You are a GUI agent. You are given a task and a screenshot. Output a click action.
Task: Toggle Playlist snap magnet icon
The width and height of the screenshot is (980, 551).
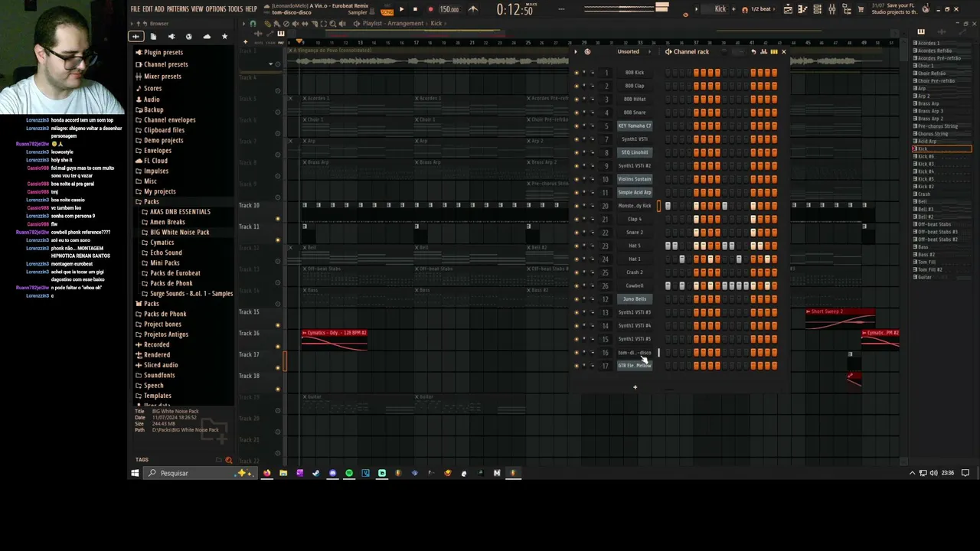pos(253,24)
